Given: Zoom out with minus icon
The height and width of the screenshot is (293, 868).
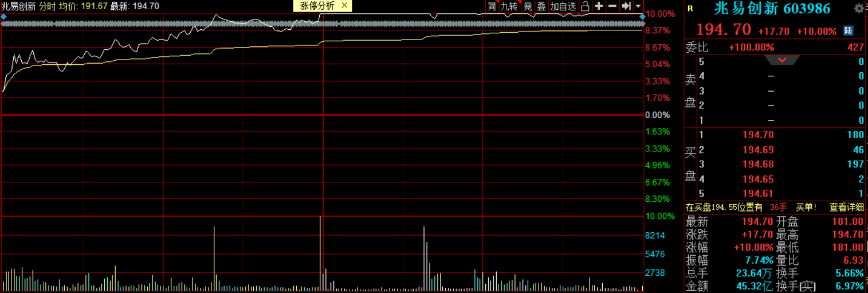Looking at the screenshot, I should pos(612,6).
